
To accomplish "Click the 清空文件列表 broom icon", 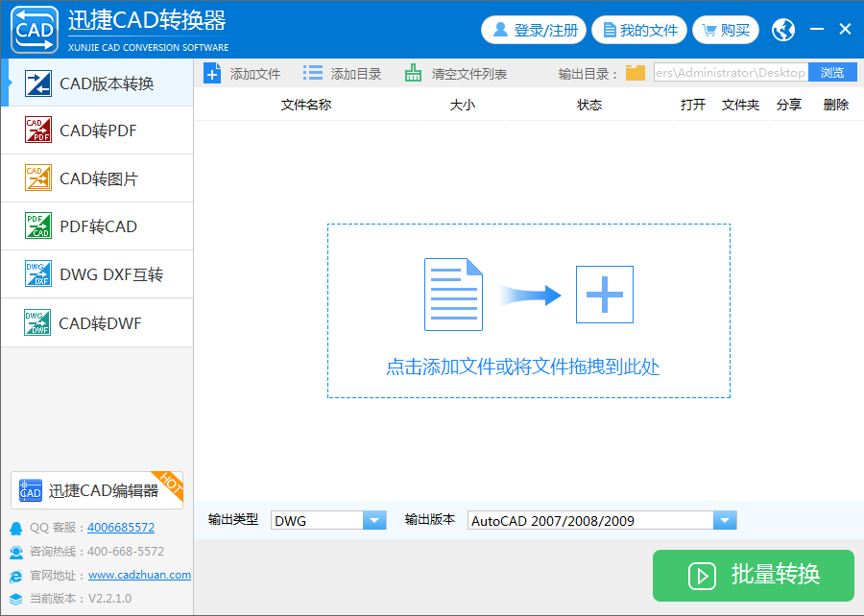I will (x=413, y=73).
